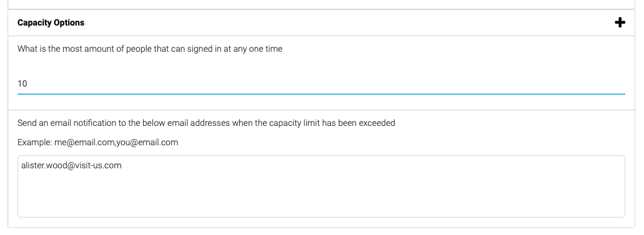Image resolution: width=644 pixels, height=235 pixels.
Task: Click the value 10 in the capacity input
Action: pos(22,84)
